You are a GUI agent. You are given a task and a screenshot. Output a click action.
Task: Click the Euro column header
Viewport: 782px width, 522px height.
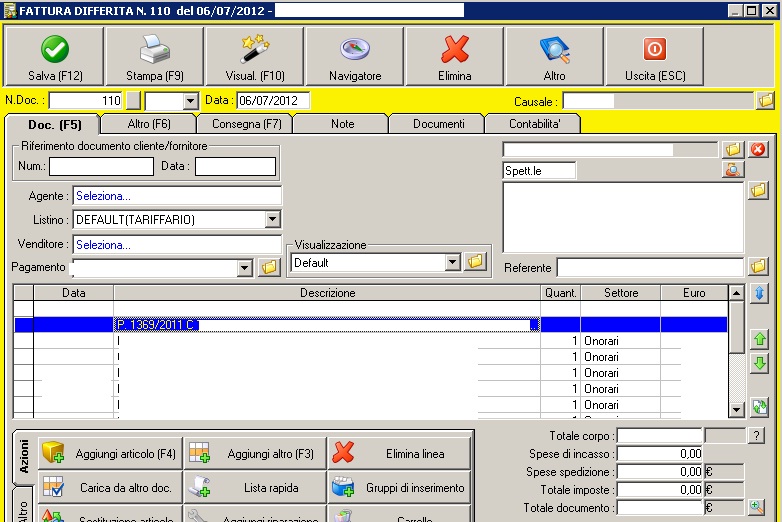[694, 293]
